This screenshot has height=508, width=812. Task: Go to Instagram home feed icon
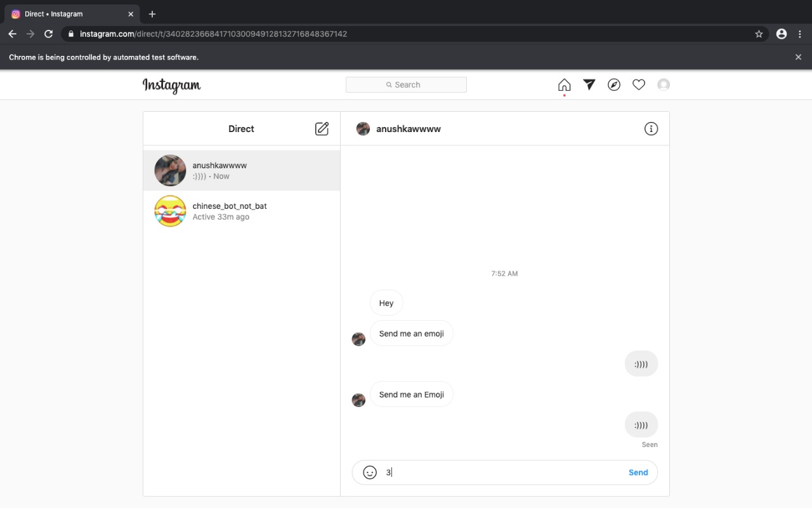click(564, 84)
